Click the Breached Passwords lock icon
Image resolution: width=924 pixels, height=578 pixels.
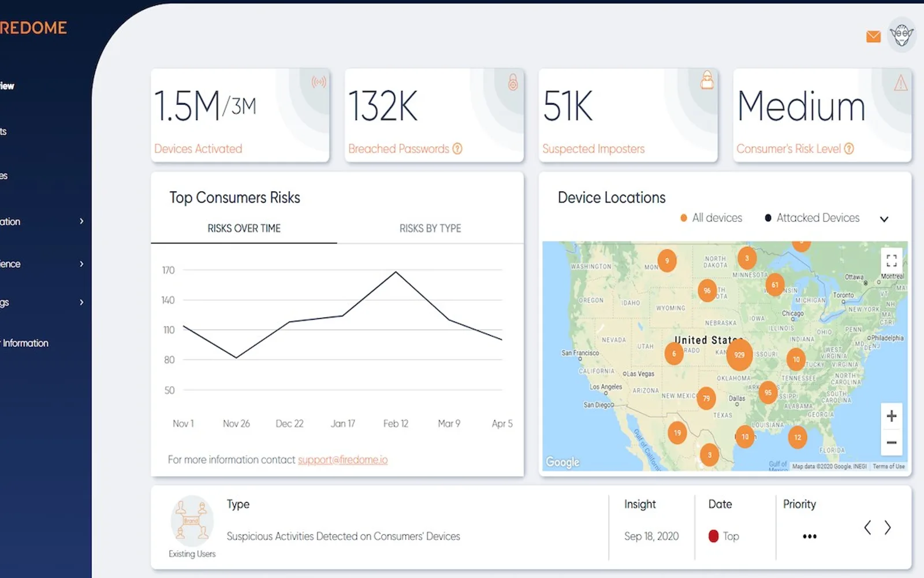[x=513, y=82]
